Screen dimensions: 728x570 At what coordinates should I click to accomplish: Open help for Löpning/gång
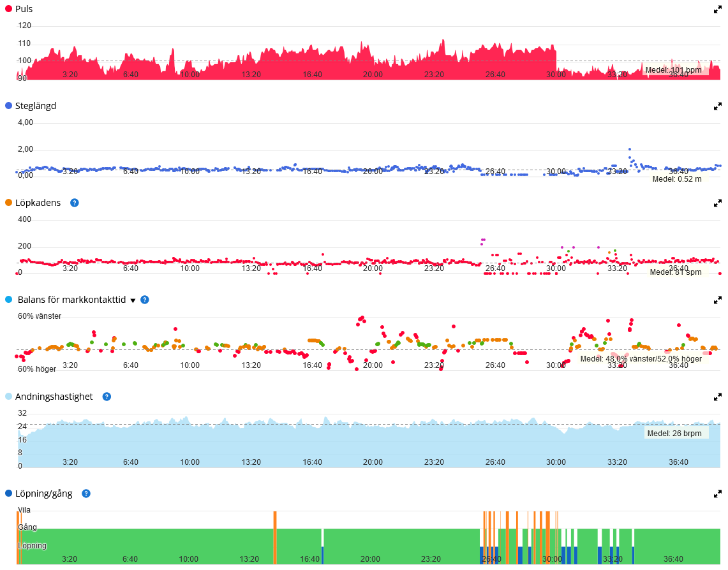click(86, 493)
